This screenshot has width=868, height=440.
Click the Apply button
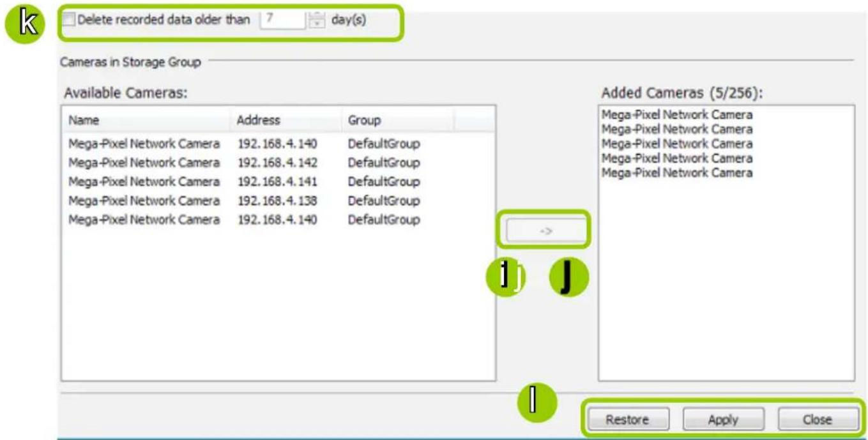[722, 420]
